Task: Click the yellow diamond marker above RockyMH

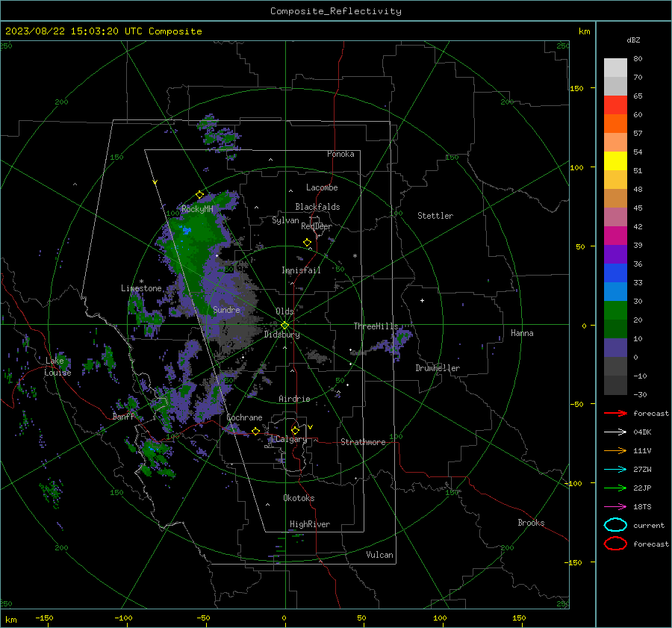Action: pos(199,195)
